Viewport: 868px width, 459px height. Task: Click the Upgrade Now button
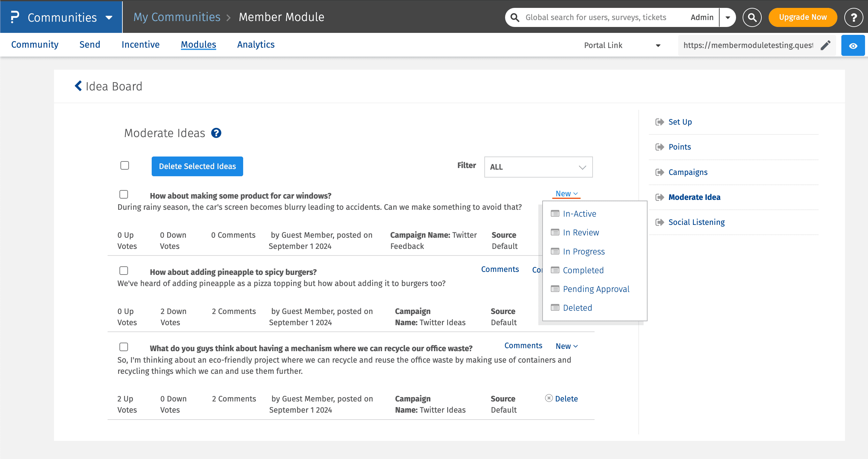coord(802,17)
